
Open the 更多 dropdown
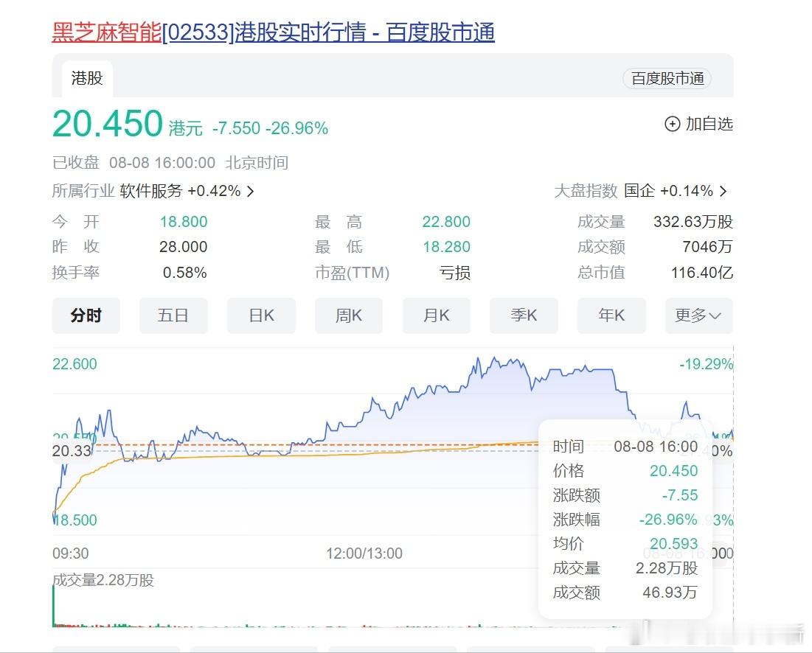tap(698, 315)
